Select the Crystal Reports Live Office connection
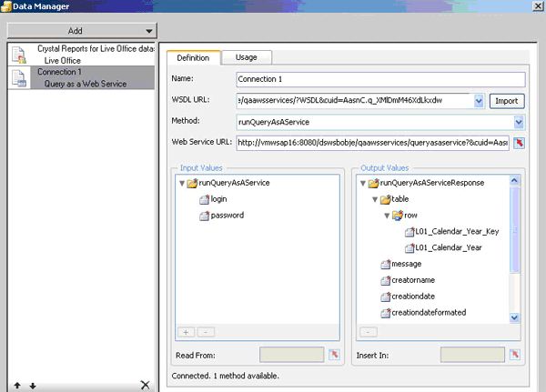Viewport: 546px width, 392px height. pyautogui.click(x=80, y=54)
